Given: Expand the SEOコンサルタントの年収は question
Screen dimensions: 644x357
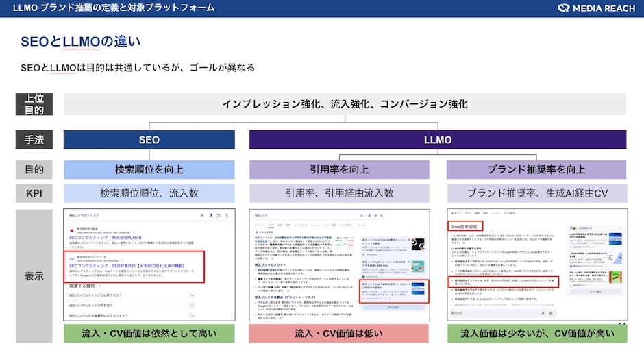Looking at the screenshot, I should pos(192,306).
